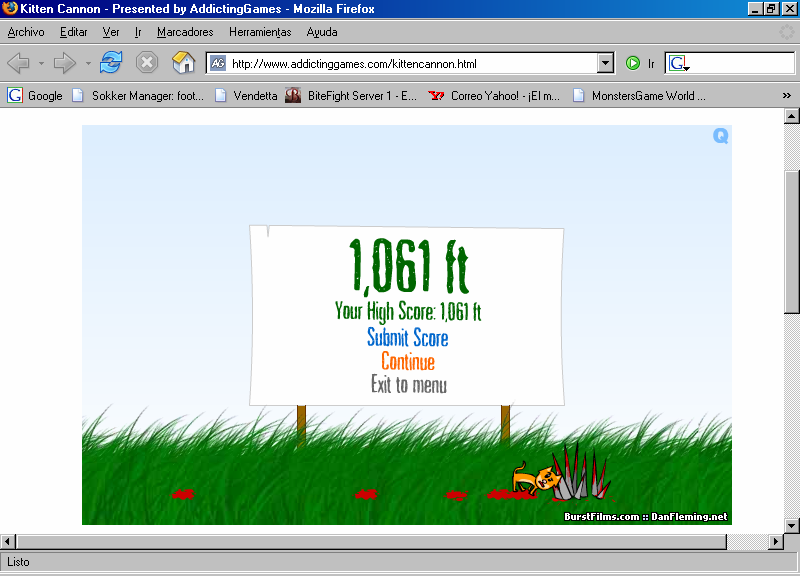Click inside the URL address field
This screenshot has height=576, width=800.
coord(410,63)
